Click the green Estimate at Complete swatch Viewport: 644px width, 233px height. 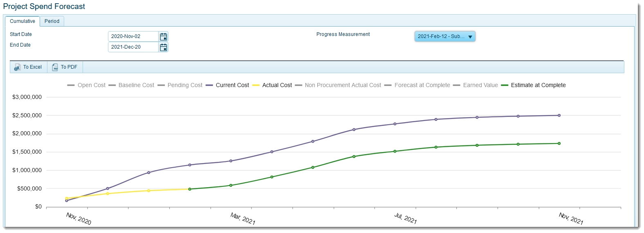coord(505,85)
